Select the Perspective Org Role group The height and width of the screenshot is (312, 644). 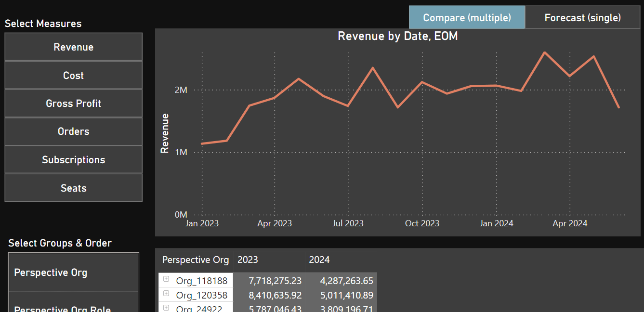pyautogui.click(x=74, y=308)
